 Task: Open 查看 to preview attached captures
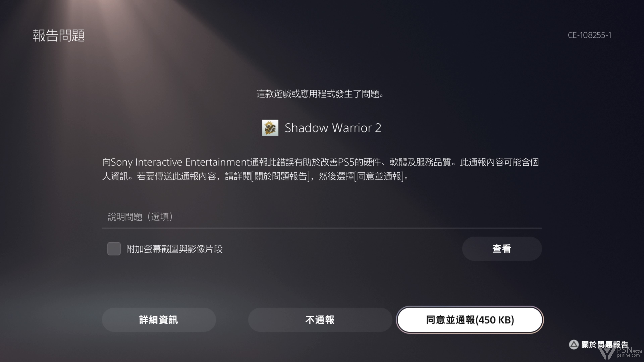[x=502, y=249]
